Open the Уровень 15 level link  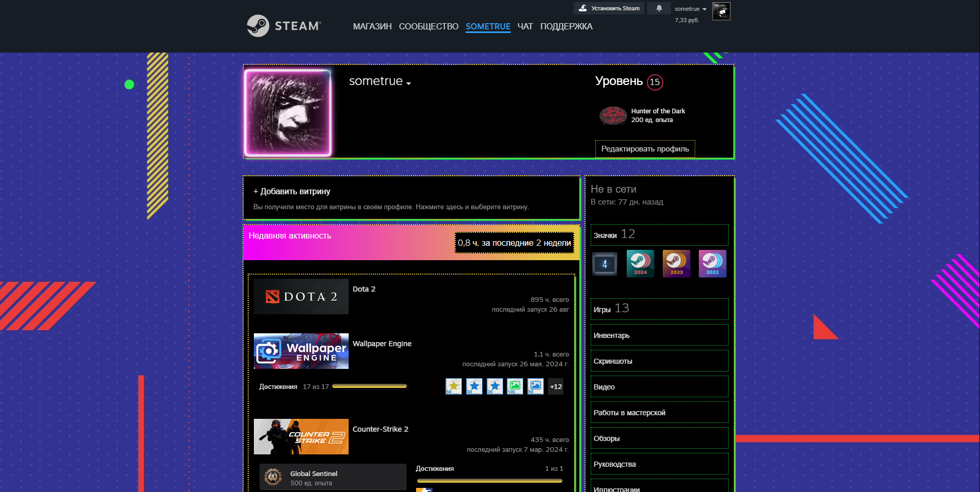629,81
